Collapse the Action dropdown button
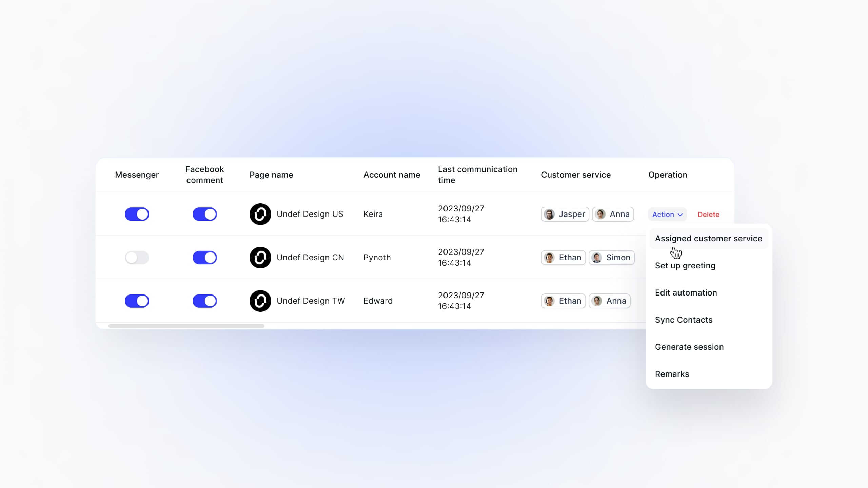868x488 pixels. [x=667, y=215]
